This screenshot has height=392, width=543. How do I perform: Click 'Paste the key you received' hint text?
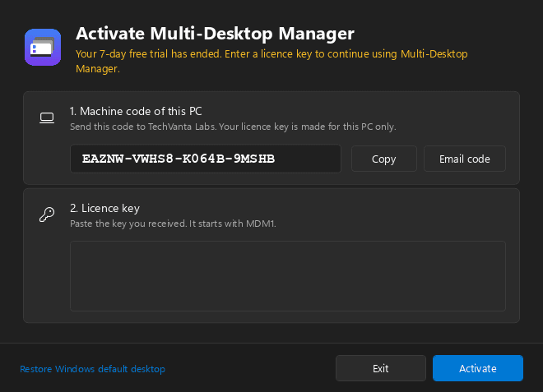coord(173,224)
